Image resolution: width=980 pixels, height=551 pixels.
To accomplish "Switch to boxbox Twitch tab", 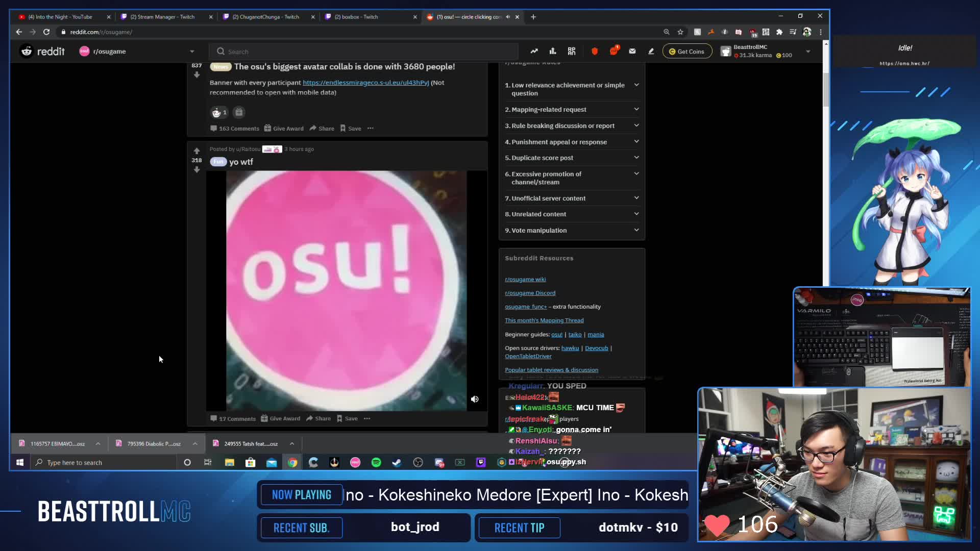I will 370,17.
